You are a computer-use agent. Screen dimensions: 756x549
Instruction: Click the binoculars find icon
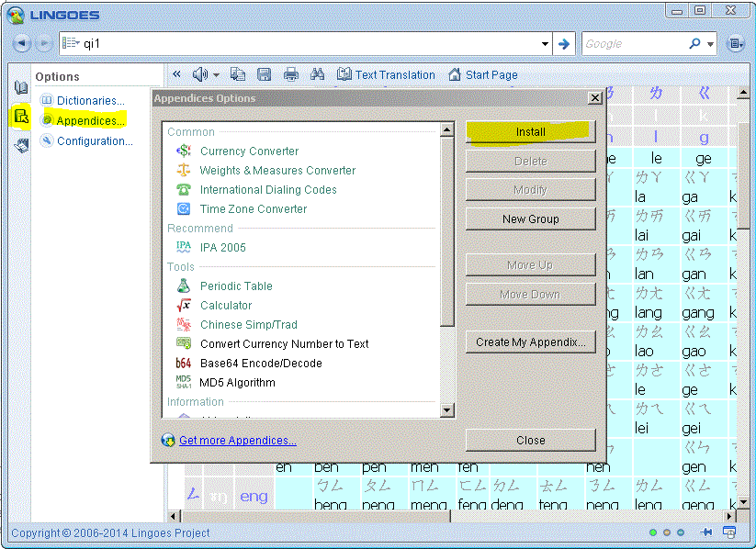point(317,74)
